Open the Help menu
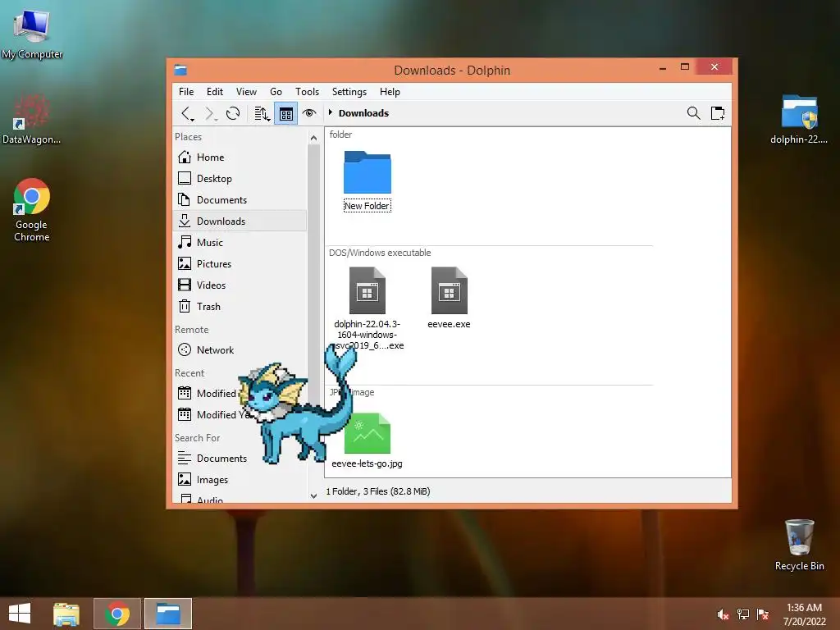Screen dimensions: 840x630 (x=390, y=92)
